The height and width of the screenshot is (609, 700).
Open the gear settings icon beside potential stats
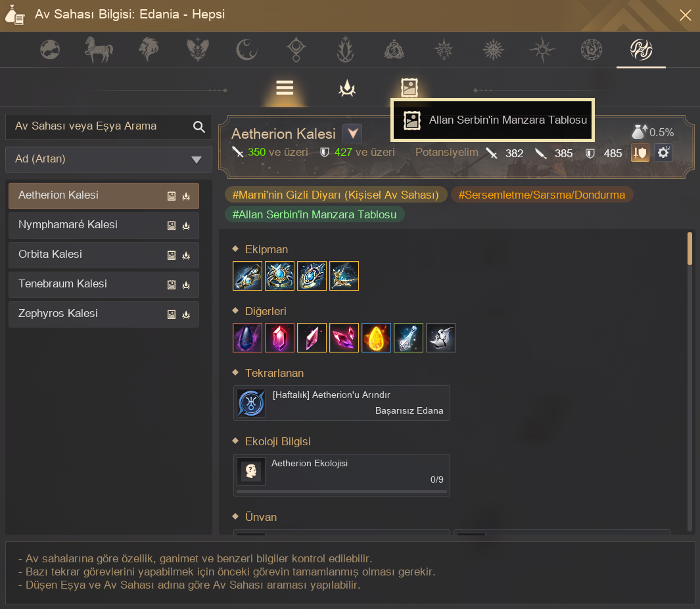coord(663,153)
